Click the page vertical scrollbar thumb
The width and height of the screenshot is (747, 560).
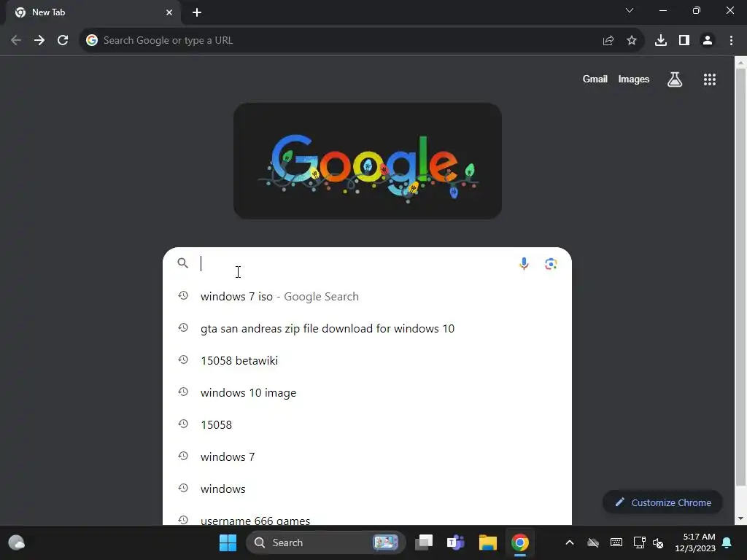(741, 277)
